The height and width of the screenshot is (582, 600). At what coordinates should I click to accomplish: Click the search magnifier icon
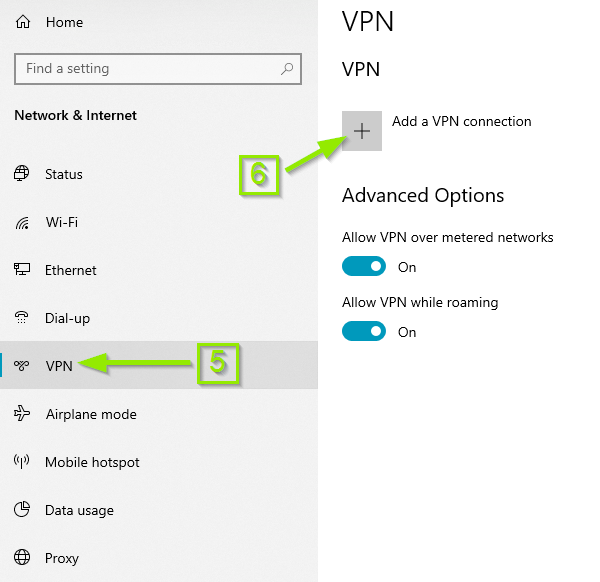click(x=287, y=69)
